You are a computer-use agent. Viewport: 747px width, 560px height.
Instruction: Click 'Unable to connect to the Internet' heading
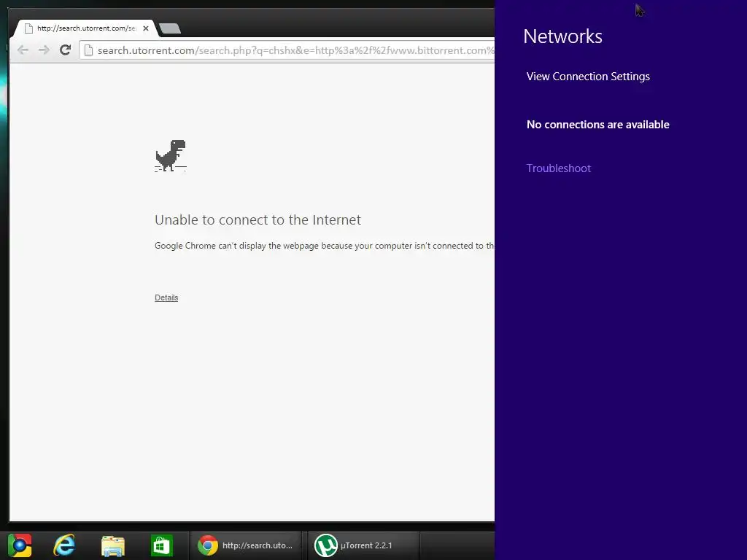click(x=258, y=219)
